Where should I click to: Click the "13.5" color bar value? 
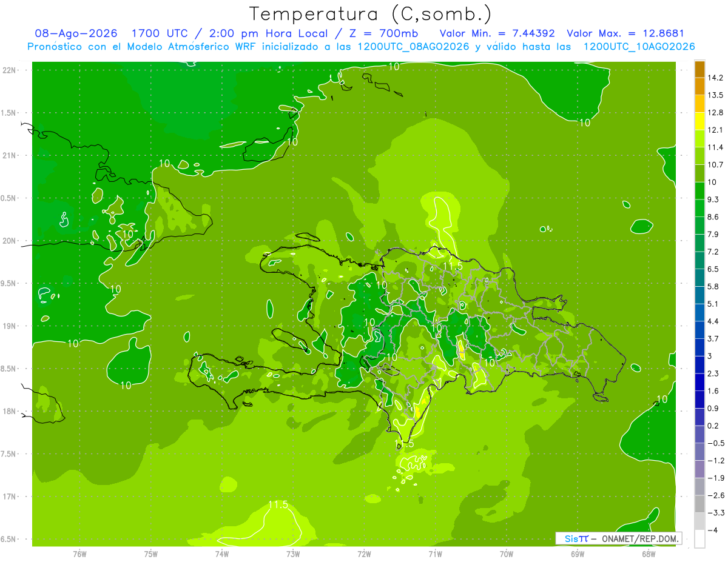tap(715, 95)
